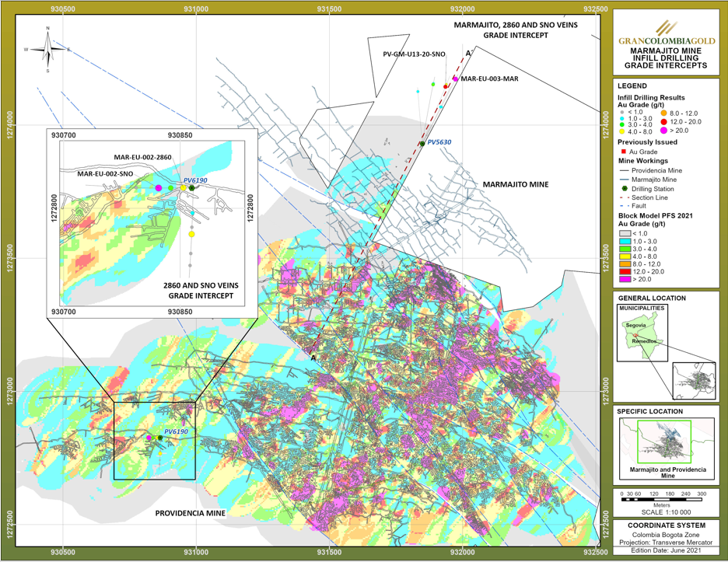Click the 'COORDINATE SYSTEM' heading
The width and height of the screenshot is (728, 562).
(667, 525)
